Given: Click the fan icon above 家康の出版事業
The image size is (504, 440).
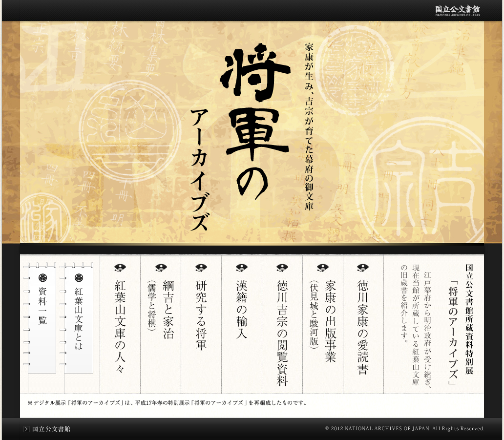Looking at the screenshot, I should coord(322,268).
